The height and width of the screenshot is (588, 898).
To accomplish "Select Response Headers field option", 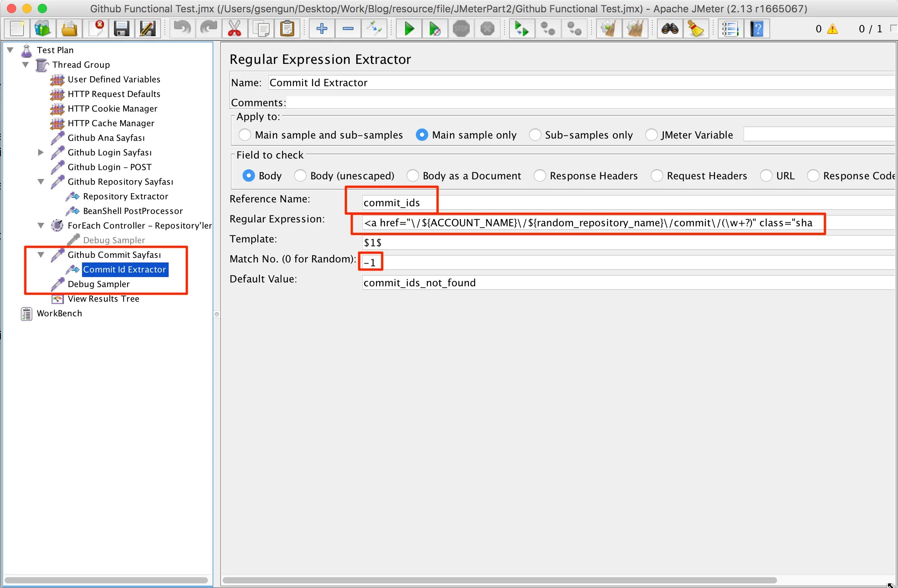I will click(x=539, y=176).
